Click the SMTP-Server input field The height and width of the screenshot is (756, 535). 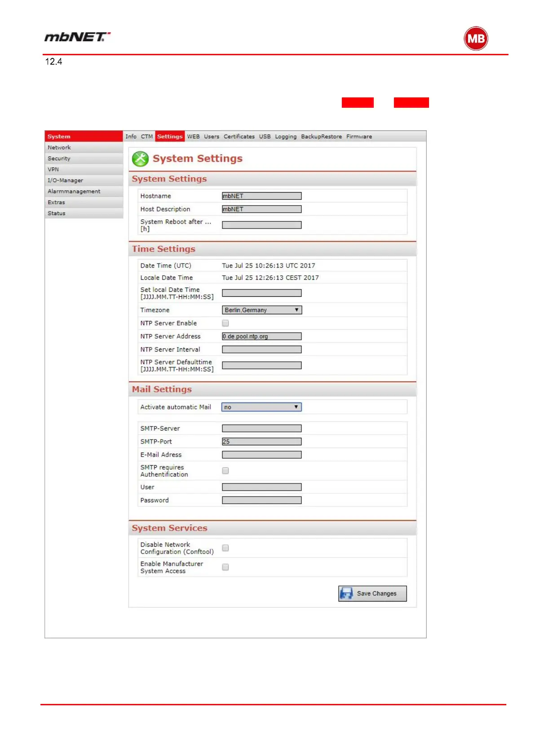pyautogui.click(x=262, y=429)
